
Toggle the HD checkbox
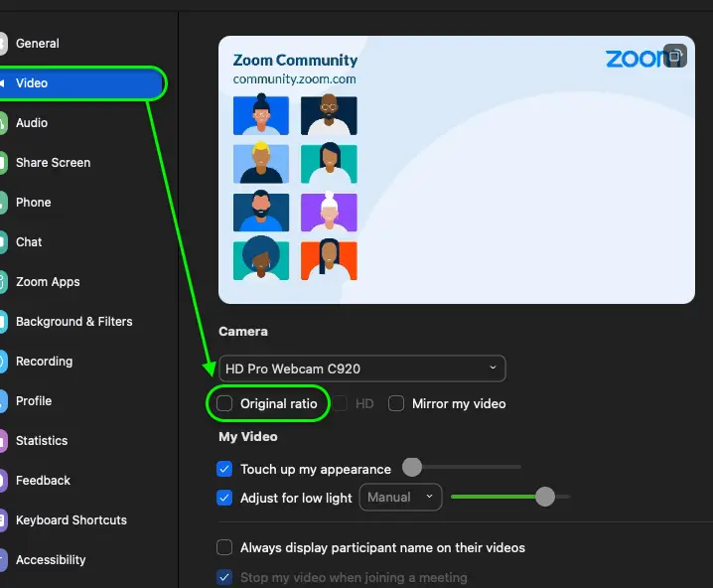coord(340,403)
